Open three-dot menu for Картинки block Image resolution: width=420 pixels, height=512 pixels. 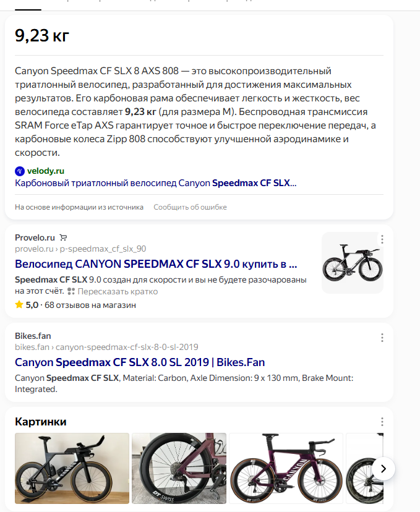[382, 422]
